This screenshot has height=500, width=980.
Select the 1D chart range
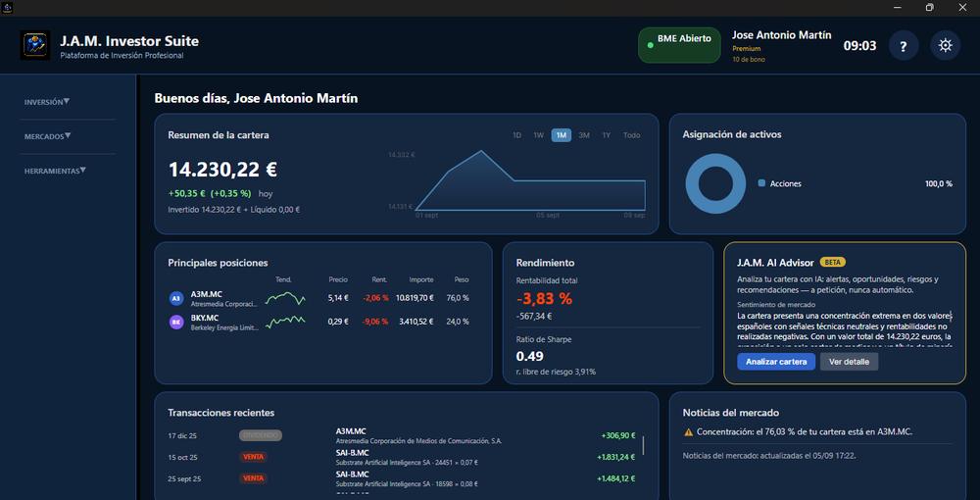516,135
